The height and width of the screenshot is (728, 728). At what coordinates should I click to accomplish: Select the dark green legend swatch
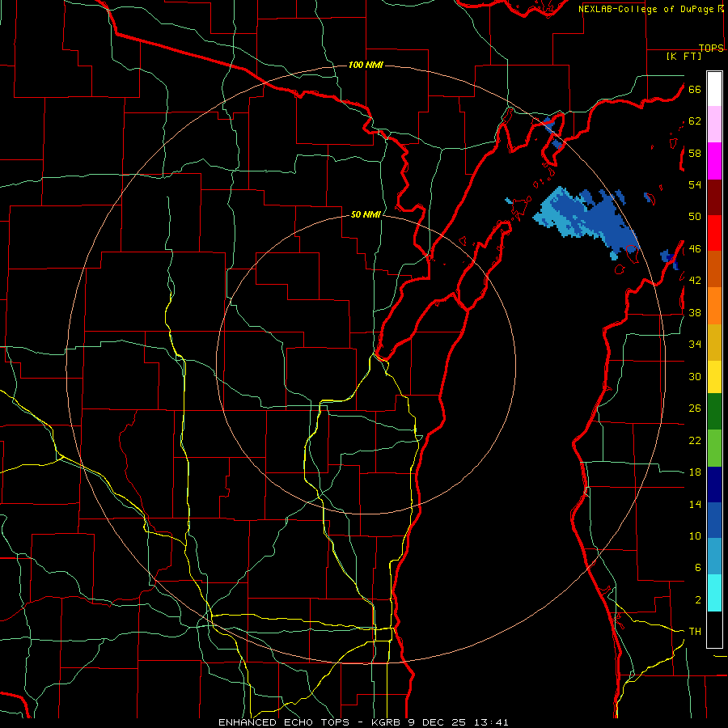pyautogui.click(x=714, y=412)
